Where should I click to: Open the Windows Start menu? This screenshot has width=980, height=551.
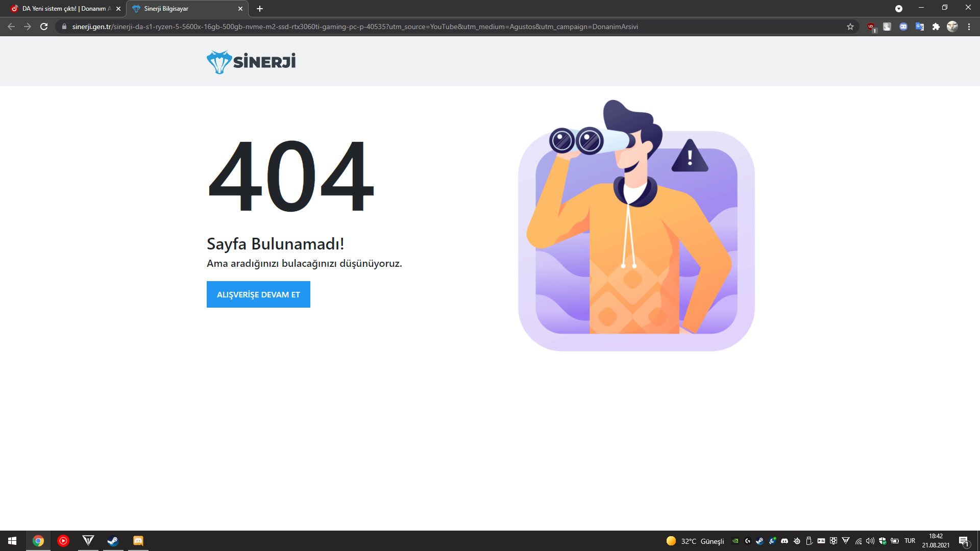click(x=12, y=541)
